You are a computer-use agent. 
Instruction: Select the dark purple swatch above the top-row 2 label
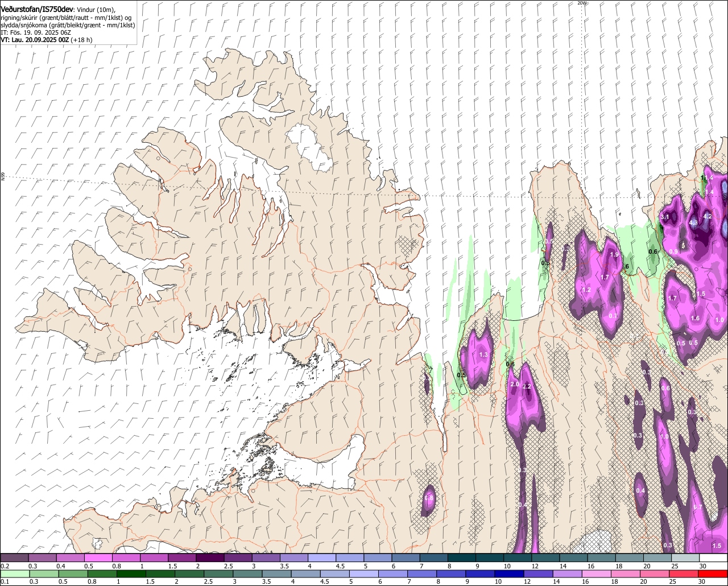210,558
